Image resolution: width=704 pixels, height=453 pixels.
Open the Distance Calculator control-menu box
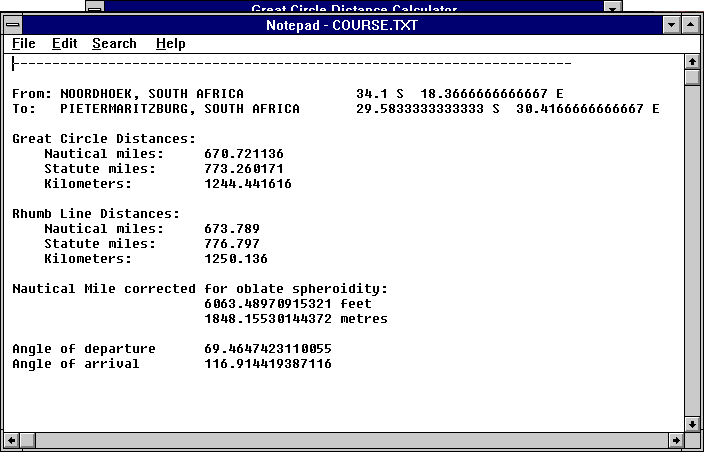(x=94, y=6)
